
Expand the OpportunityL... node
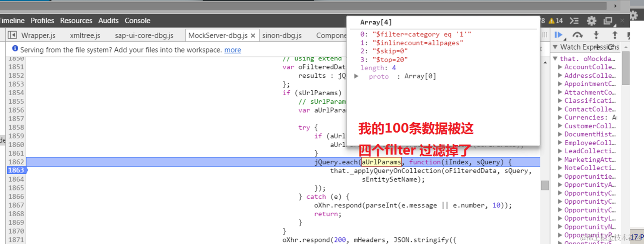(560, 218)
